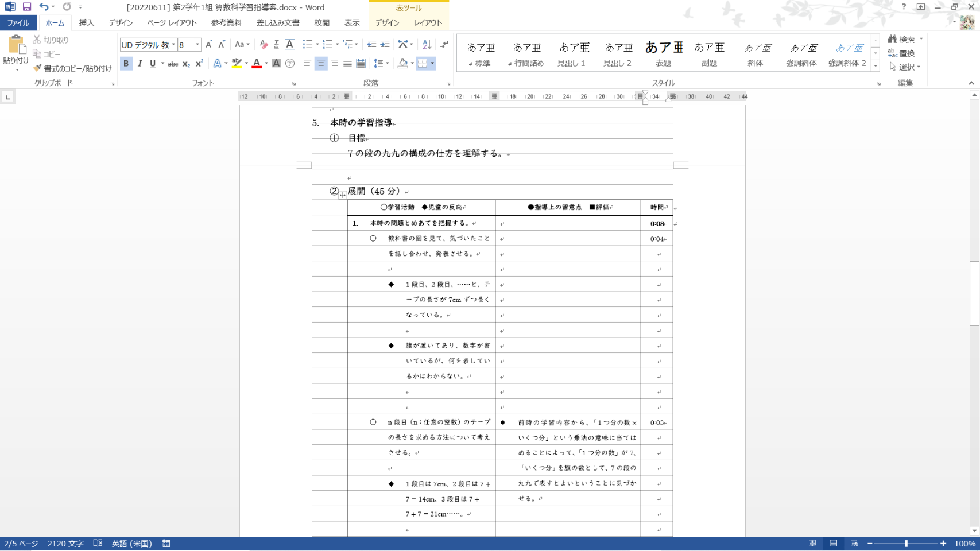The width and height of the screenshot is (980, 551).
Task: Click the 2120 文字 word count
Action: [x=65, y=544]
